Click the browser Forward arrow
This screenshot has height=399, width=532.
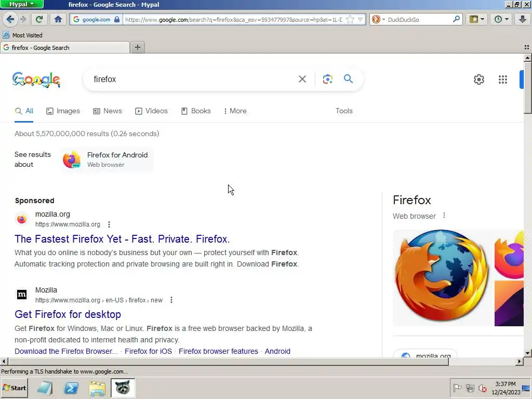pyautogui.click(x=23, y=19)
